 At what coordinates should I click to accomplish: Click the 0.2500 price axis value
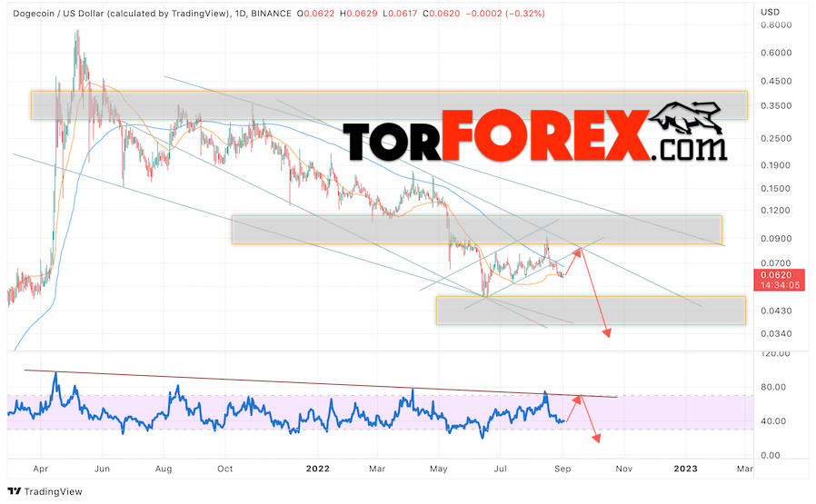[x=776, y=139]
